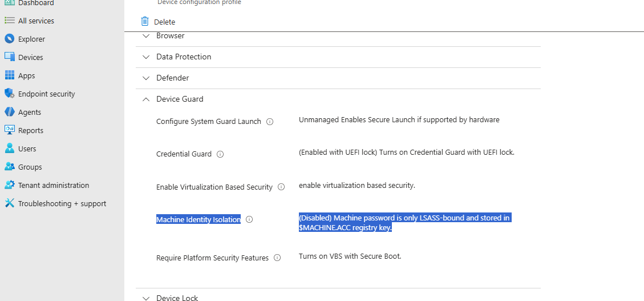Image resolution: width=644 pixels, height=301 pixels.
Task: Click the Tenant administration icon
Action: (10, 185)
